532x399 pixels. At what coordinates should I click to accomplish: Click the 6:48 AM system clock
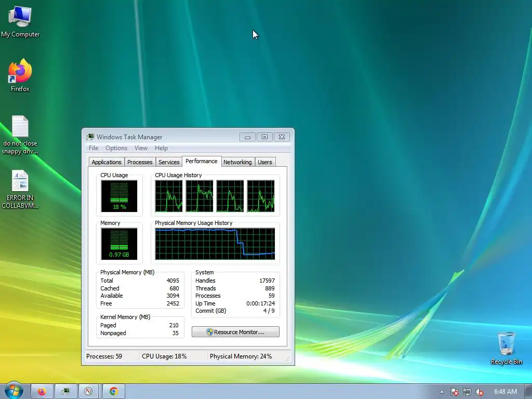coord(505,392)
